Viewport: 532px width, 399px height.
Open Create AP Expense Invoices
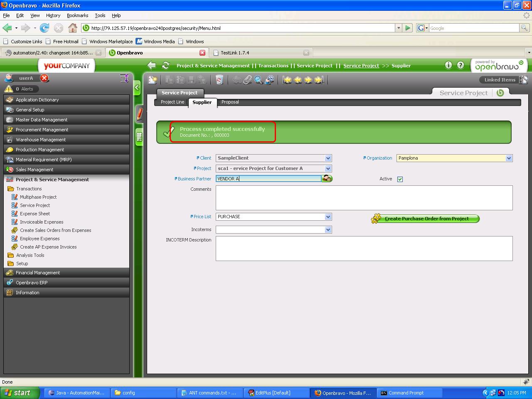(48, 247)
